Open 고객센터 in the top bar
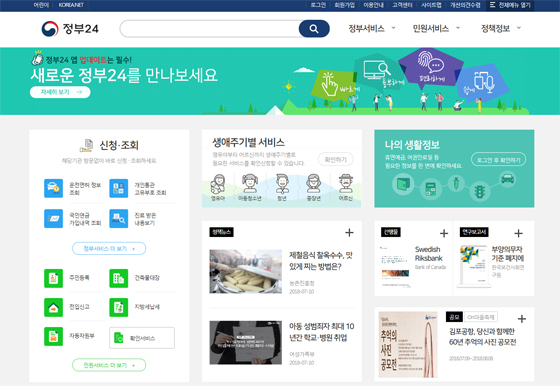Image resolution: width=560 pixels, height=386 pixels. 402,5
